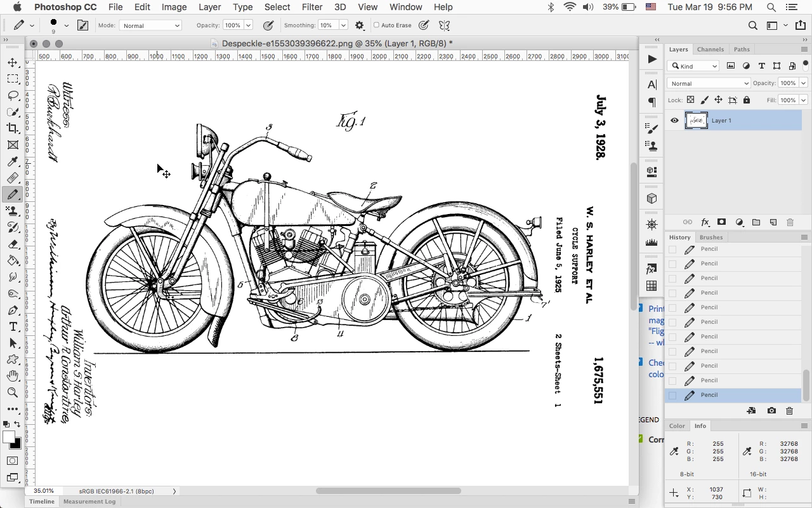Screen dimensions: 812x508
Task: Enable the Auto Erase checkbox
Action: click(376, 25)
